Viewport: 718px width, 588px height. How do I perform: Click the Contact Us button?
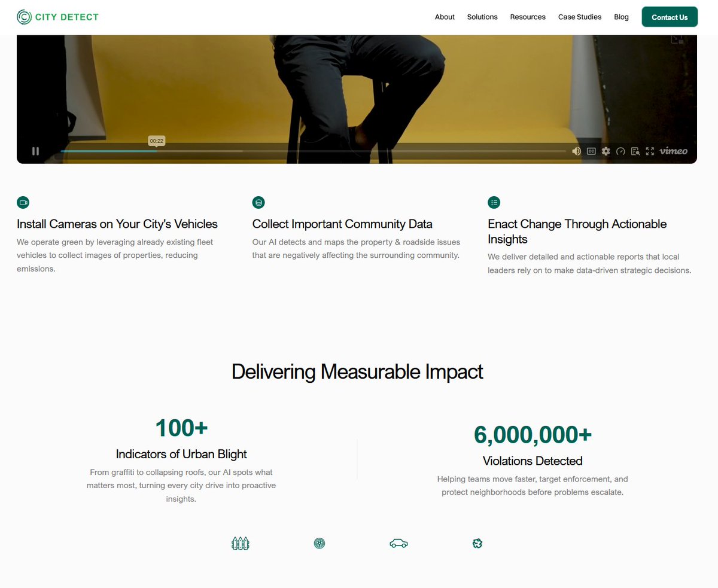(x=670, y=17)
